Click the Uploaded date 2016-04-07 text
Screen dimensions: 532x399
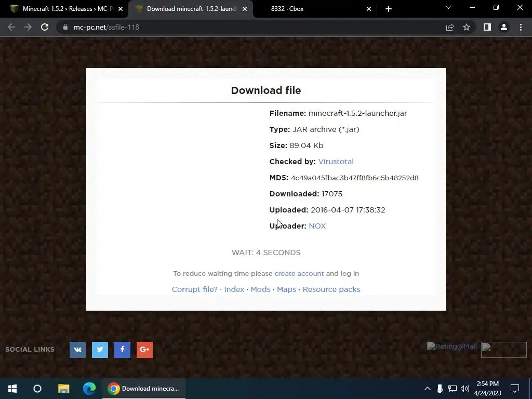(x=348, y=210)
